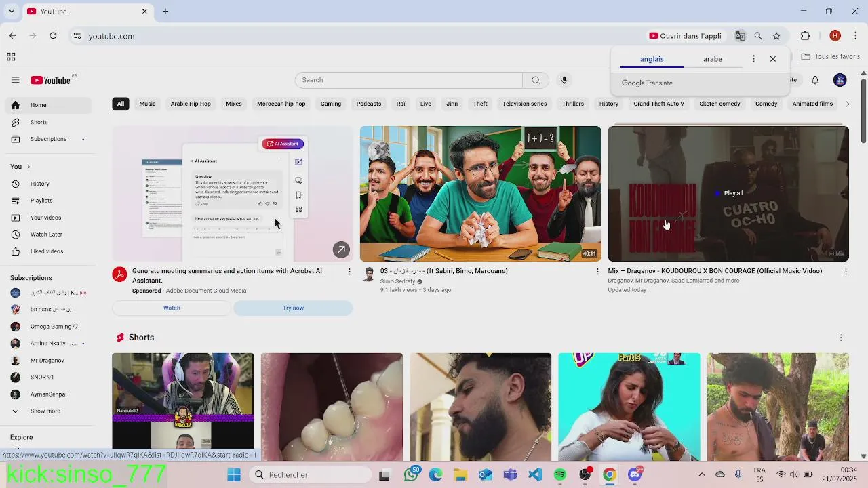Open Subscriptions in the sidebar
This screenshot has width=868, height=488.
(x=47, y=139)
